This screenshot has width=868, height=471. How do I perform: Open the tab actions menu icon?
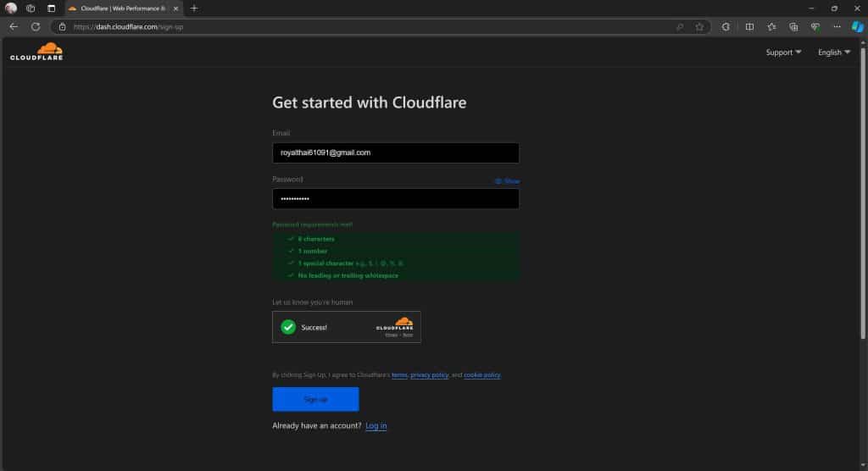point(51,8)
